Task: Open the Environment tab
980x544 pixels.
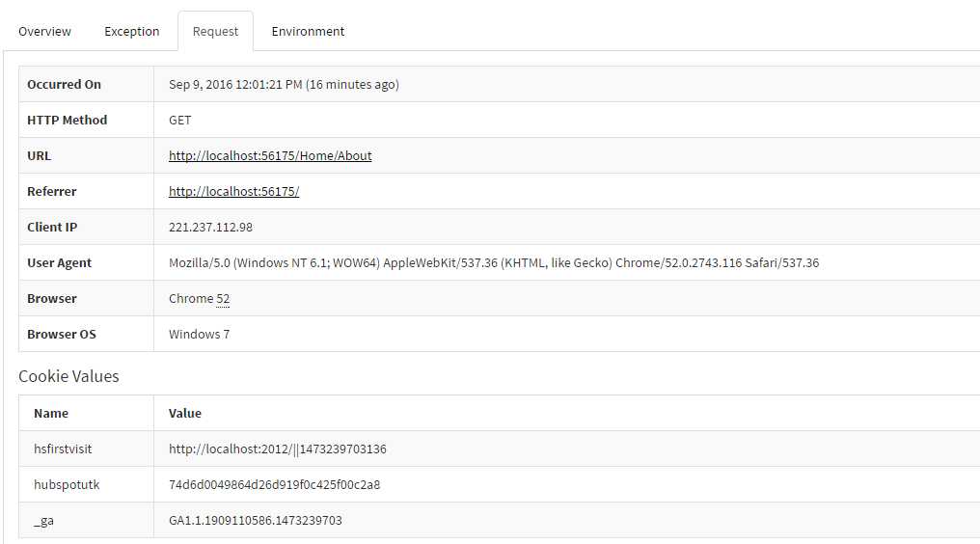Action: 308,31
